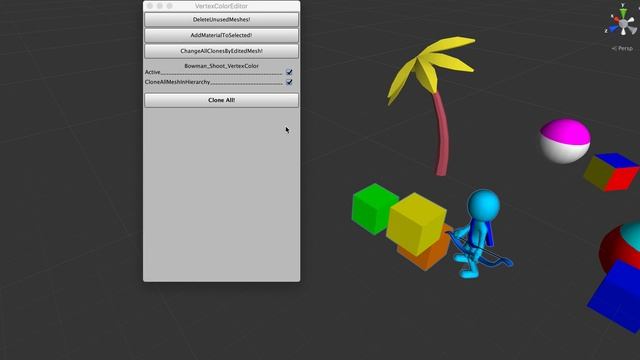Click the Bowman_Shoot_VertexColor label
The width and height of the screenshot is (640, 360).
221,66
